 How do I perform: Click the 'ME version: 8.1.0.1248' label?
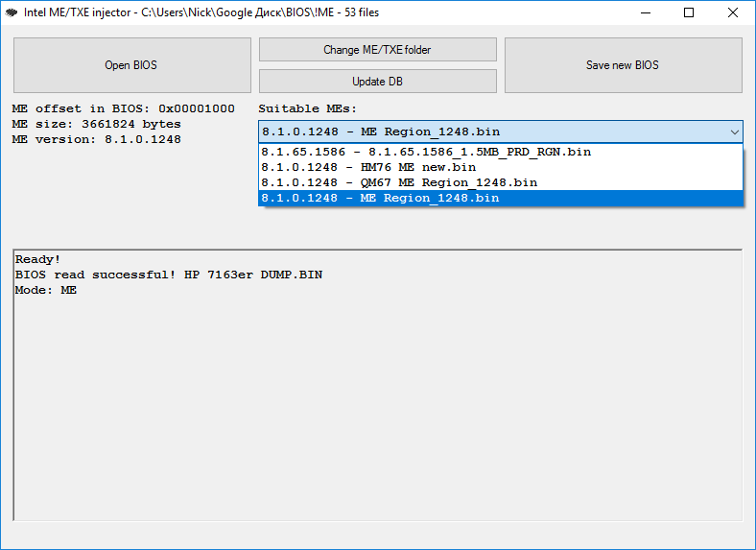click(x=97, y=139)
